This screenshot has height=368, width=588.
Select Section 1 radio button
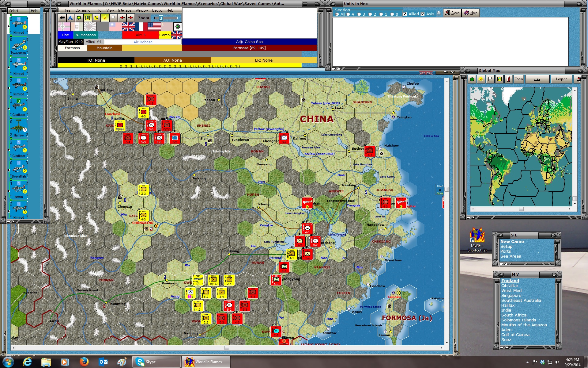(381, 14)
